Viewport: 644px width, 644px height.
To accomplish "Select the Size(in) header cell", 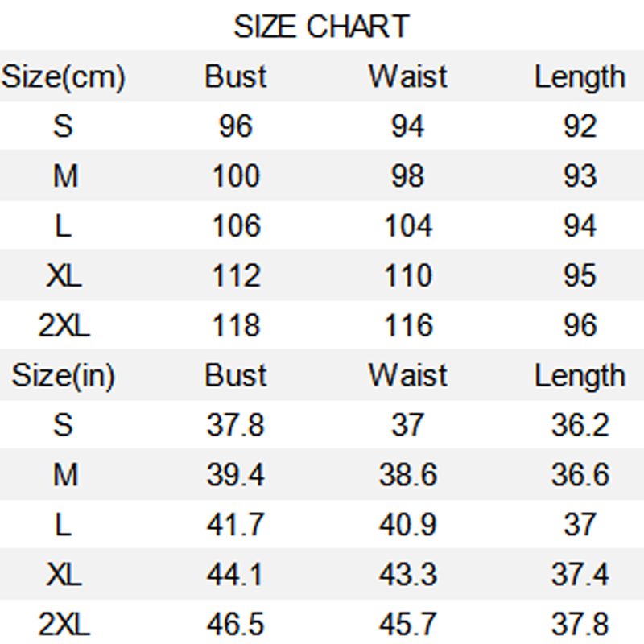I will click(64, 376).
